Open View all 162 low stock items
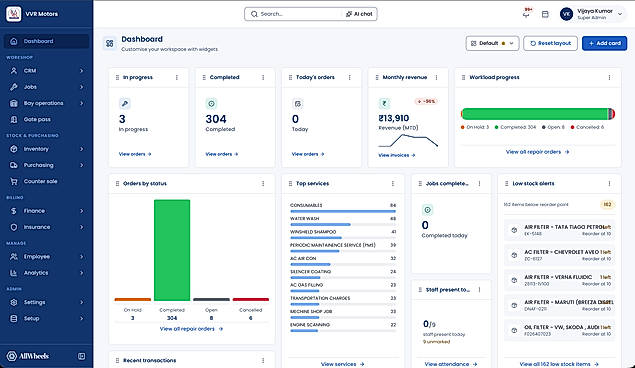This screenshot has height=368, width=635. [x=559, y=364]
